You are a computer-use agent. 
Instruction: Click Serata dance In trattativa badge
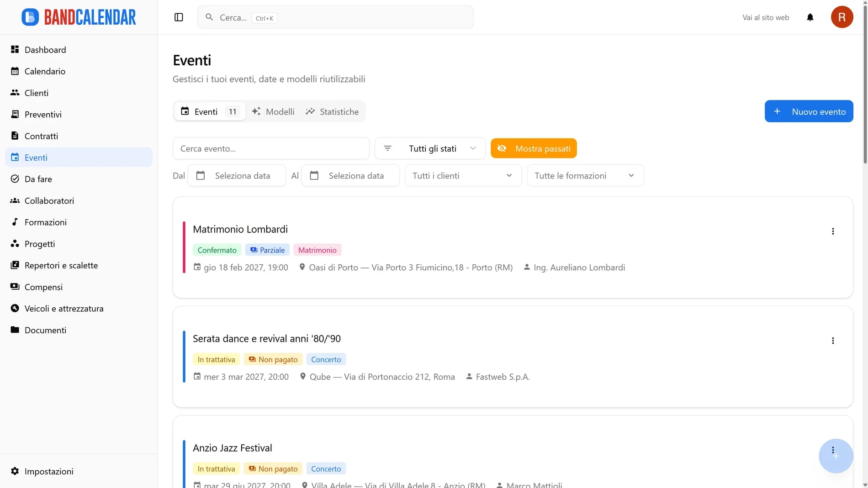point(216,360)
